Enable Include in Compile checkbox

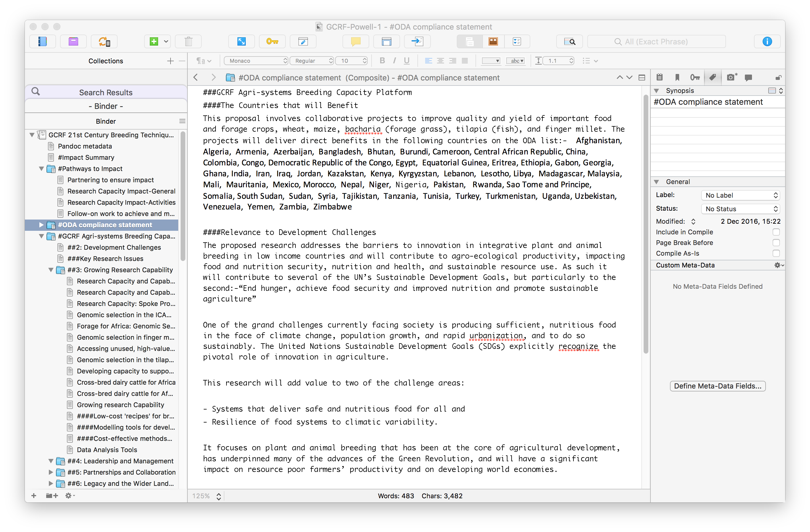click(x=776, y=232)
